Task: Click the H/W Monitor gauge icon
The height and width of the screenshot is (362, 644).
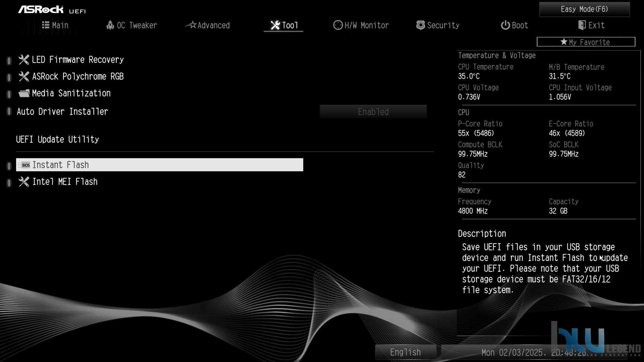Action: (x=338, y=25)
